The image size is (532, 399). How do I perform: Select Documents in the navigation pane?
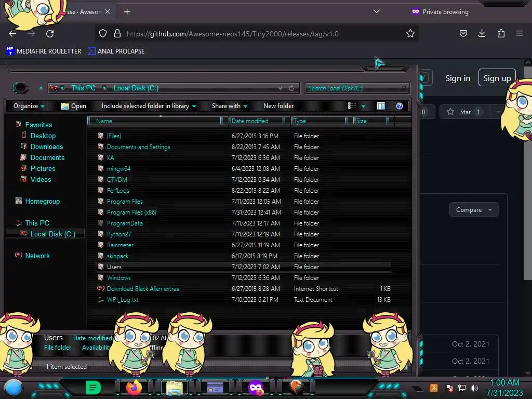point(47,157)
